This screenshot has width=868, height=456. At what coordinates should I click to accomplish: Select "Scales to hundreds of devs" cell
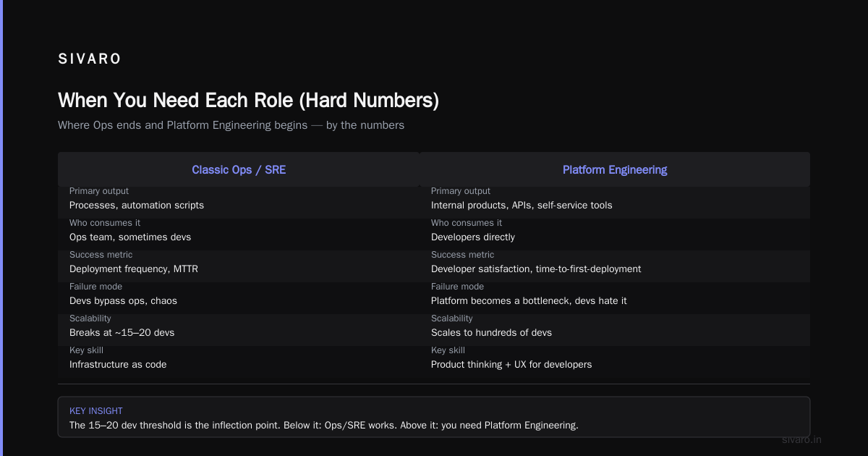(x=491, y=333)
